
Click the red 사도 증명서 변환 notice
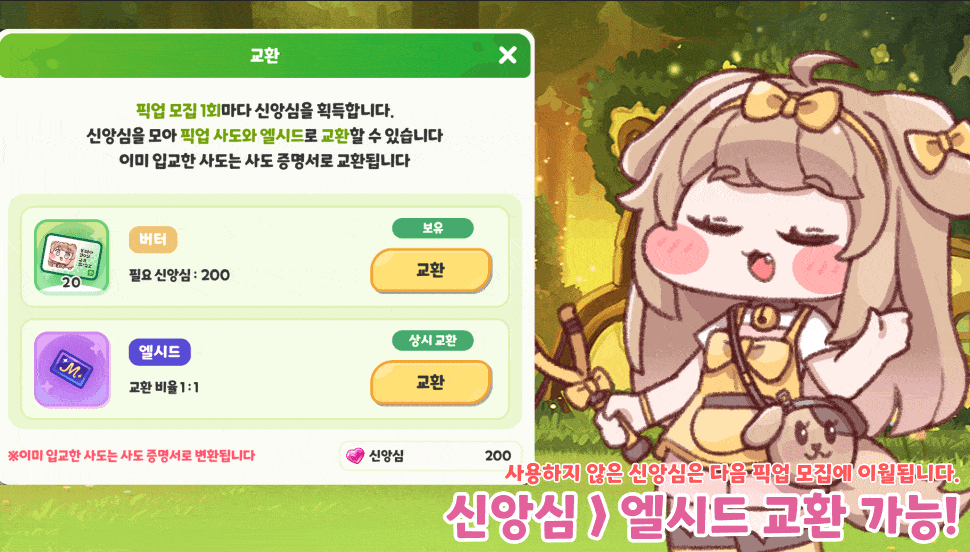(x=131, y=455)
